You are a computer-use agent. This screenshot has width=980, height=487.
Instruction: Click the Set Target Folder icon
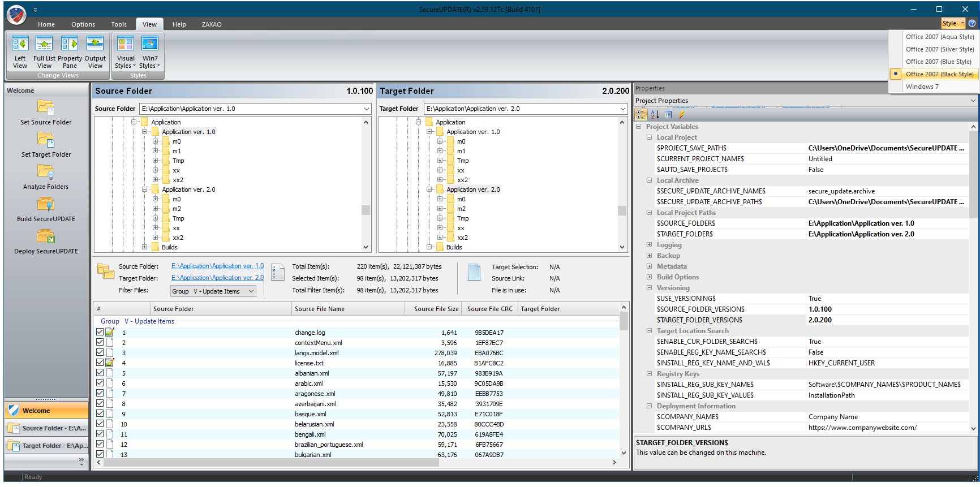point(46,139)
